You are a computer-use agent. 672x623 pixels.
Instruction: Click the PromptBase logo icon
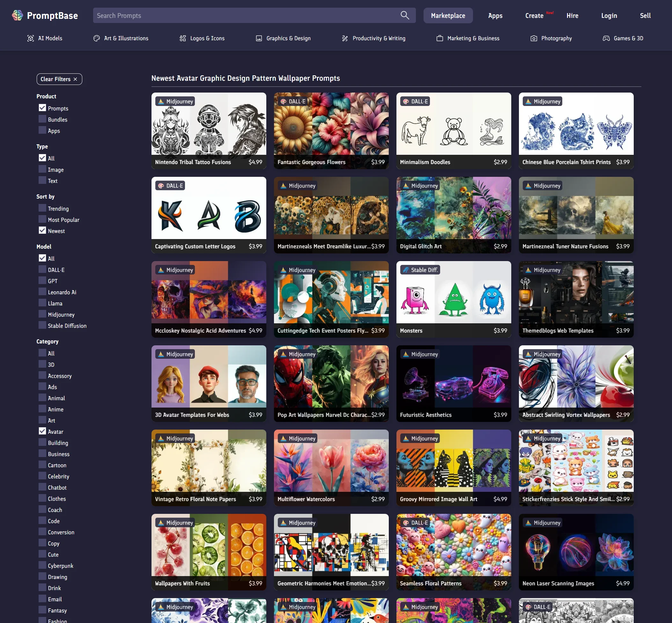coord(18,16)
